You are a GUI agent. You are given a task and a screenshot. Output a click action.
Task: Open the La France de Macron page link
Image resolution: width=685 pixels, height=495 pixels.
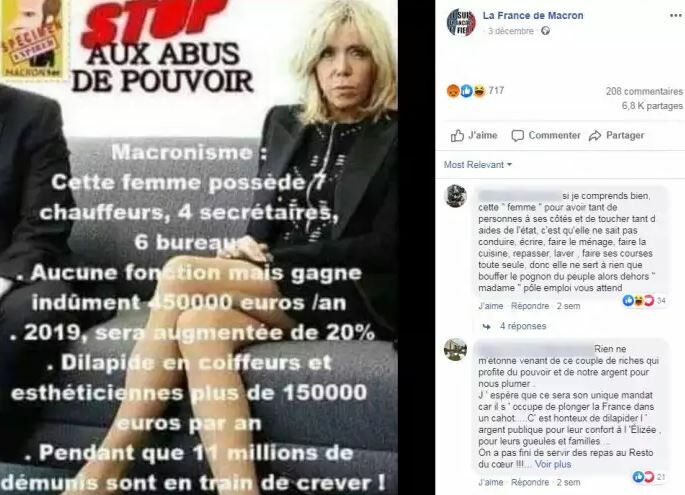tap(533, 15)
